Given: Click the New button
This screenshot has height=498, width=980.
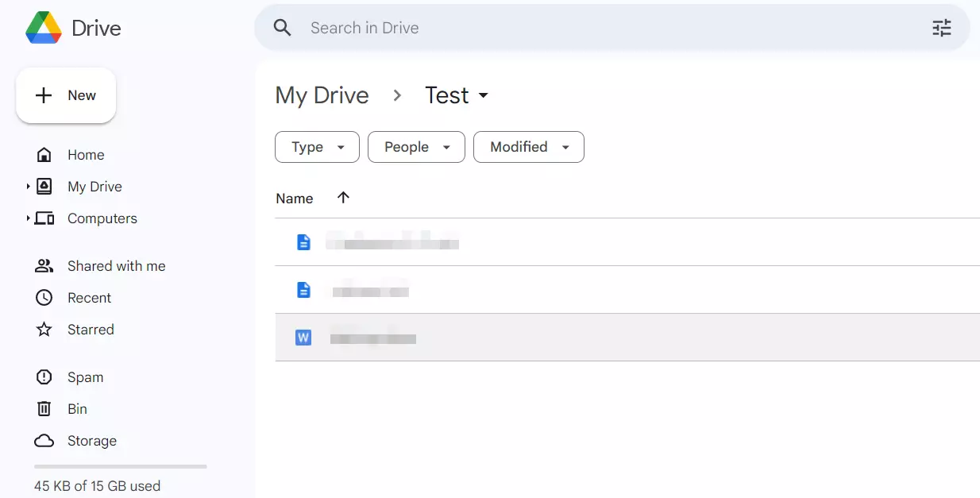Looking at the screenshot, I should (x=66, y=95).
